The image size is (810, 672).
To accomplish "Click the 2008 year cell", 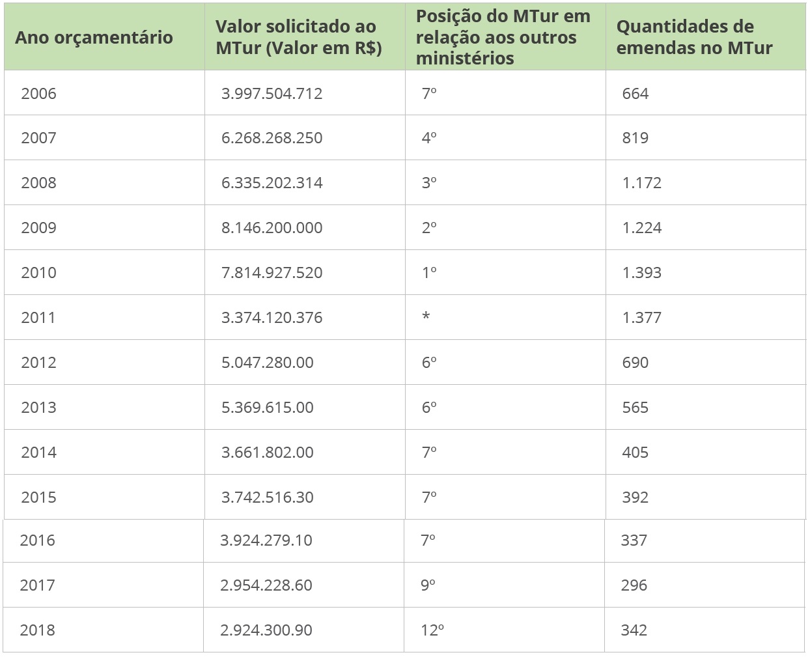I will tap(38, 183).
